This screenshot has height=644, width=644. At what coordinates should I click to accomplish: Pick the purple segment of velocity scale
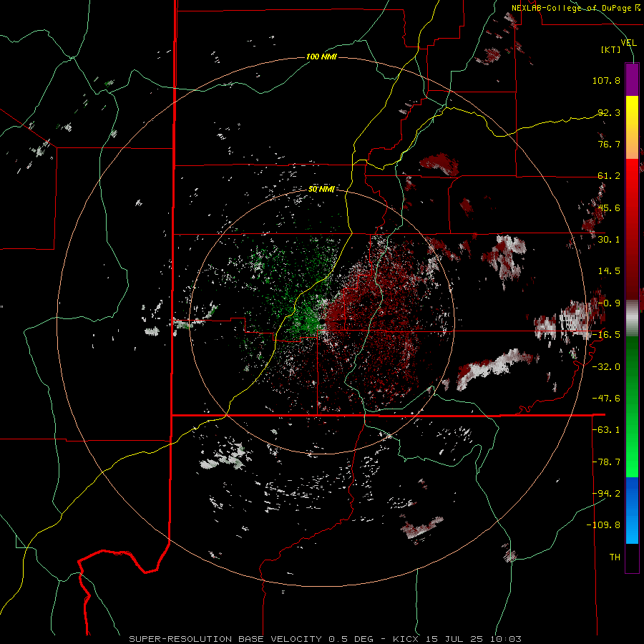(632, 79)
